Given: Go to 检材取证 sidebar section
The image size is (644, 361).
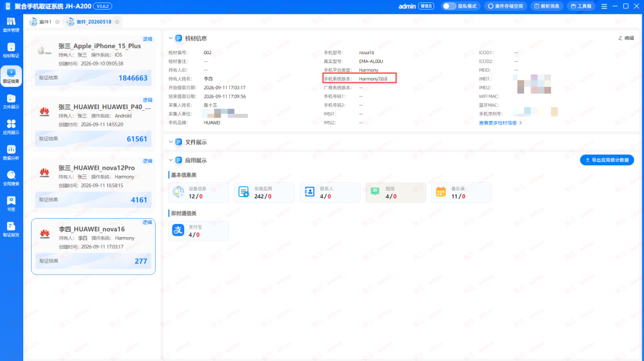Looking at the screenshot, I should click(x=11, y=51).
